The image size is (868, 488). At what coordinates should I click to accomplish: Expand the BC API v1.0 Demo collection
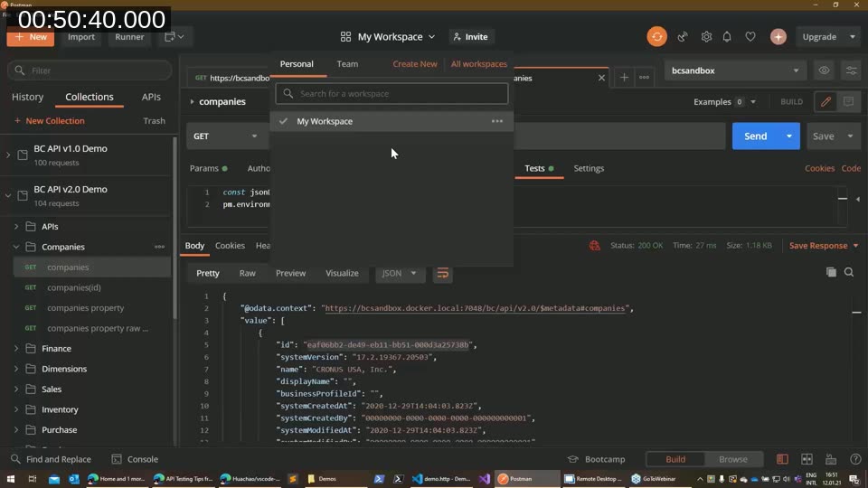tap(8, 155)
